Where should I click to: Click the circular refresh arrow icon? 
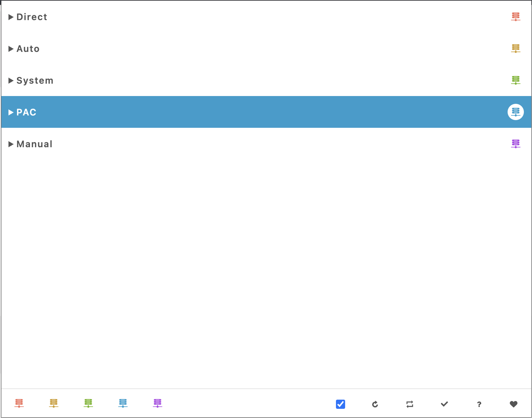pos(375,404)
